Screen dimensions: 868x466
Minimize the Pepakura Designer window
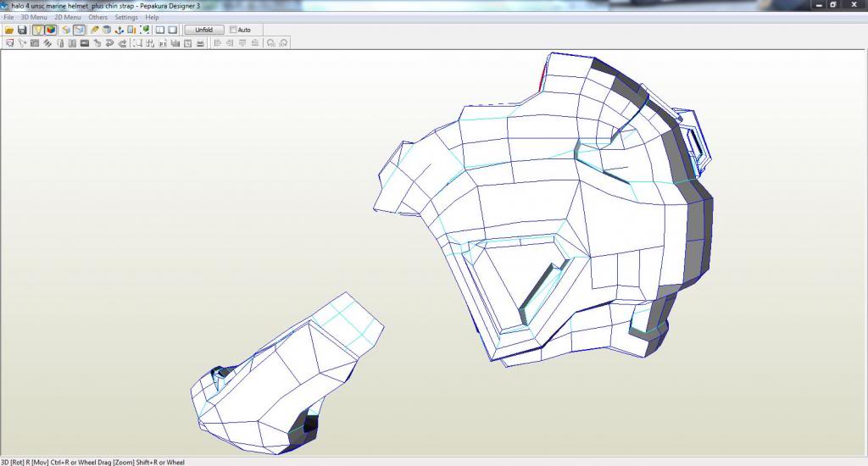[820, 5]
